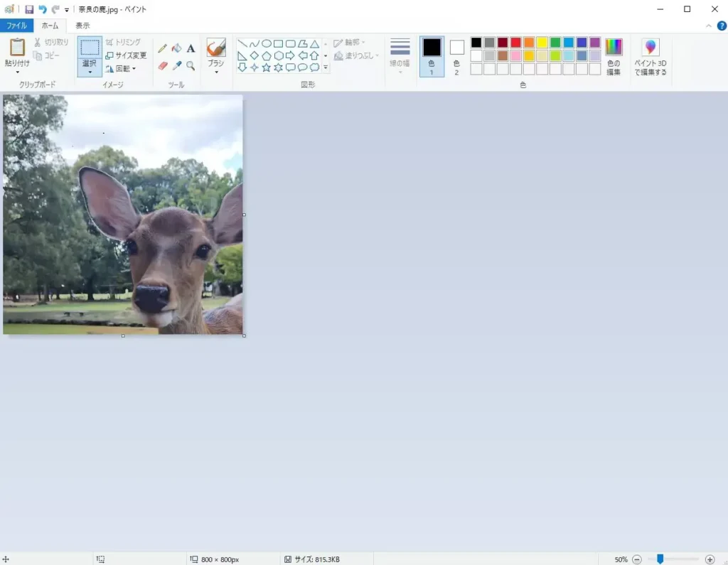This screenshot has height=565, width=728.
Task: Click the Magnifier tool
Action: point(191,65)
